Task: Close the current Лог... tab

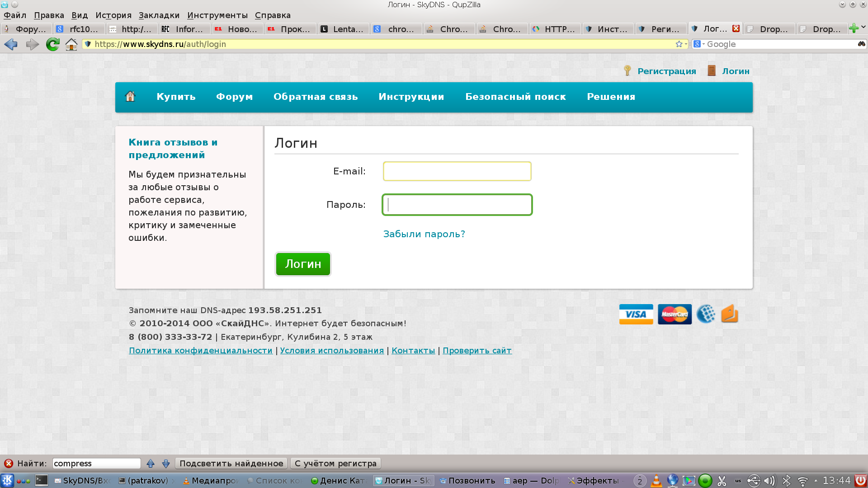Action: 736,28
